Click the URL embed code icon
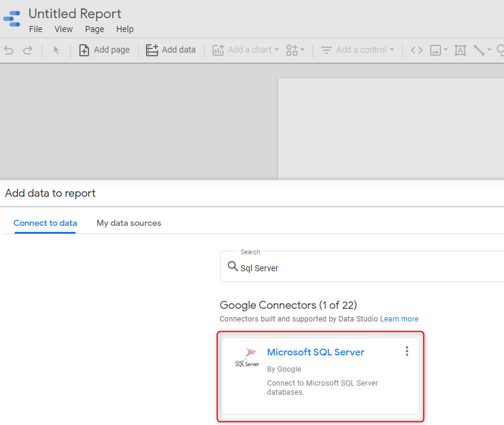 point(417,50)
